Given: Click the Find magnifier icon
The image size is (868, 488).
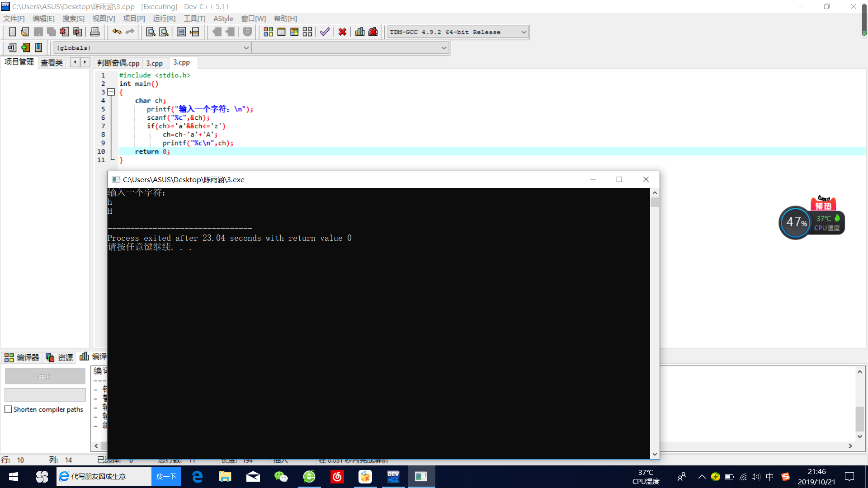Looking at the screenshot, I should pyautogui.click(x=151, y=32).
